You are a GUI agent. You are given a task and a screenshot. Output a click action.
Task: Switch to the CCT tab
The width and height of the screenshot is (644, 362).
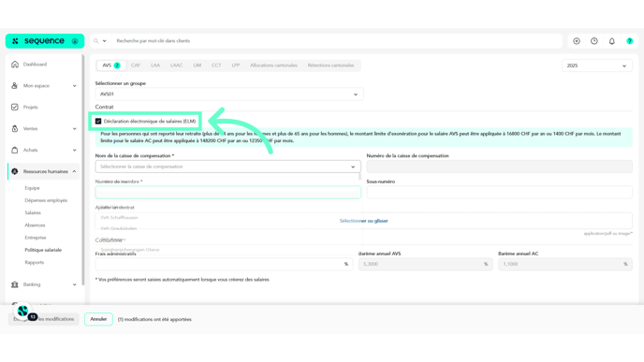click(x=216, y=65)
